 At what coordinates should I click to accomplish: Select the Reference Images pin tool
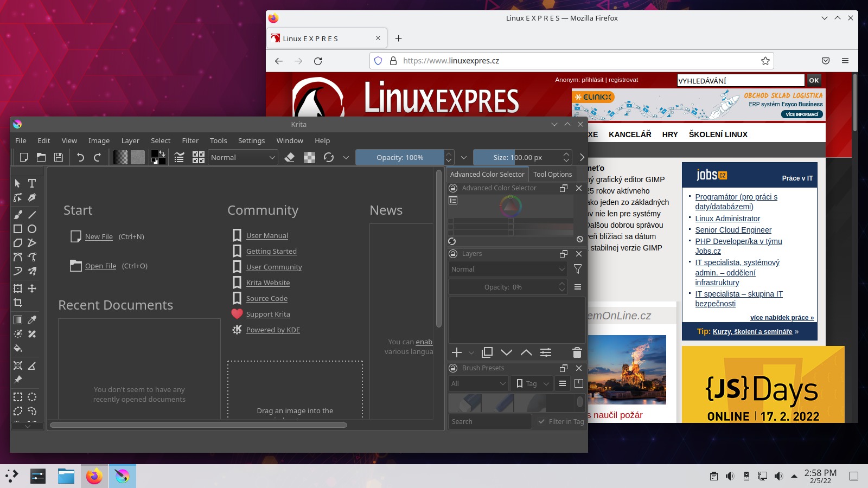pos(18,380)
